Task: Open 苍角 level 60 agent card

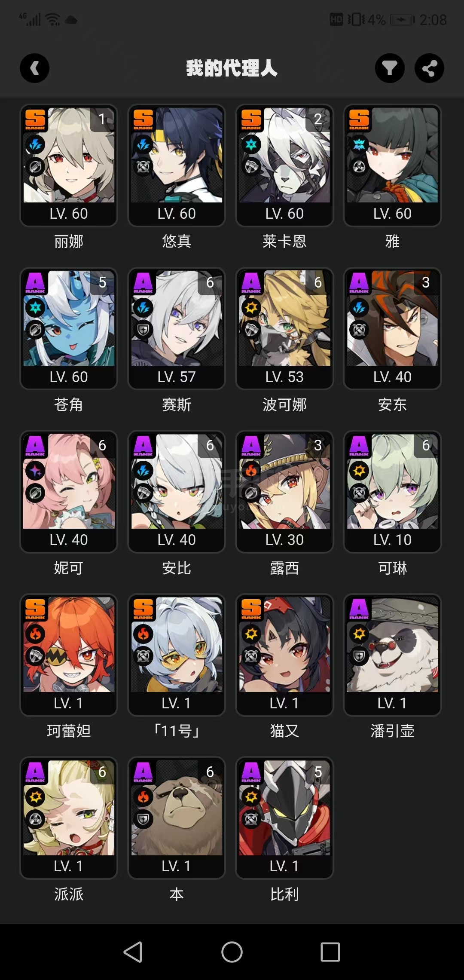Action: (69, 329)
